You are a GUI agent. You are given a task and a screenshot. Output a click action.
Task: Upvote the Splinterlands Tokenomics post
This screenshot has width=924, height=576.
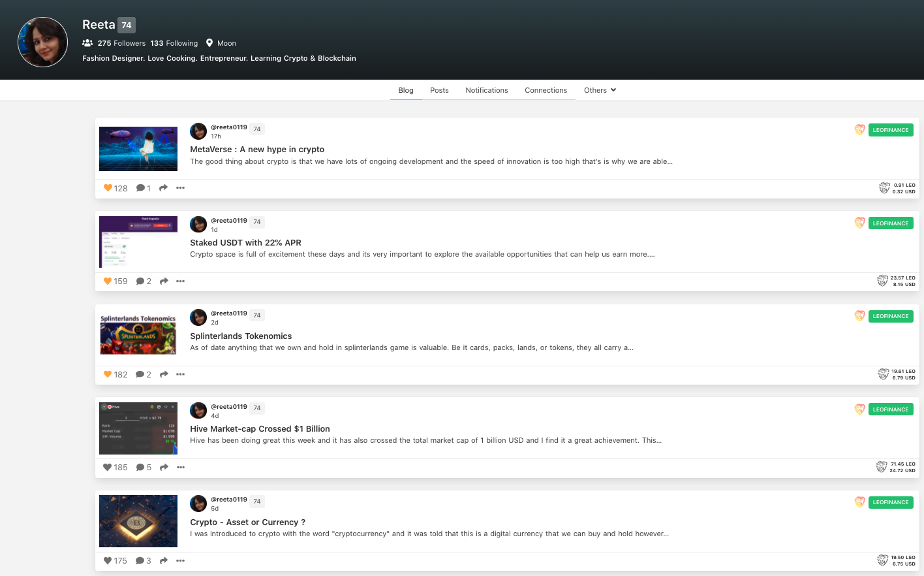coord(108,374)
